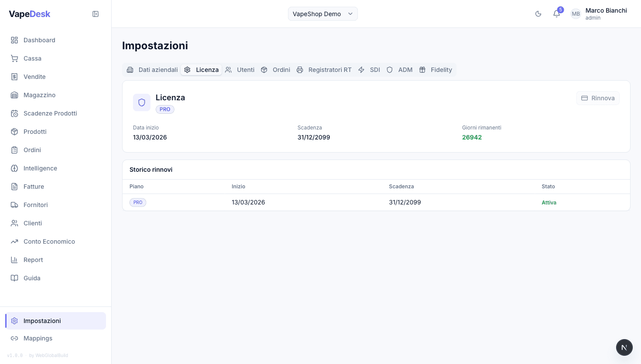Click the Conto Economico trend icon
Viewport: 641px width, 364px height.
14,242
